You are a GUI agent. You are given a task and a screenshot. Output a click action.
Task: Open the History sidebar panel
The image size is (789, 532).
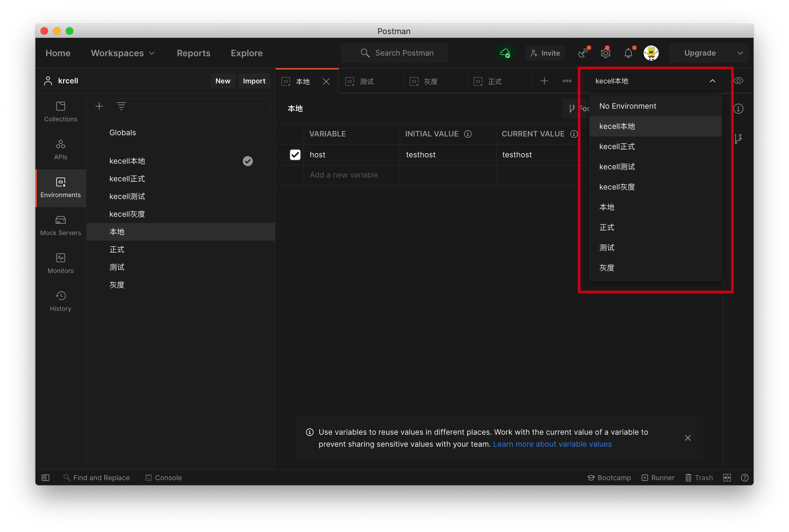[60, 302]
